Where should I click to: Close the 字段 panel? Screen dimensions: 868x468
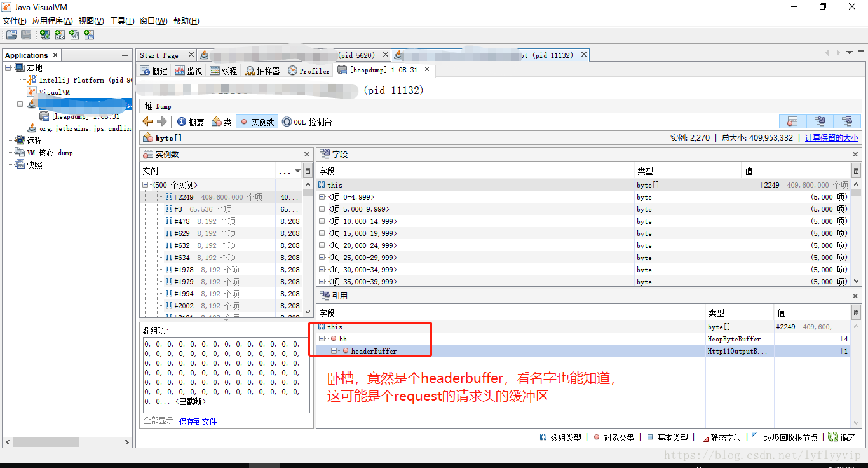(855, 154)
